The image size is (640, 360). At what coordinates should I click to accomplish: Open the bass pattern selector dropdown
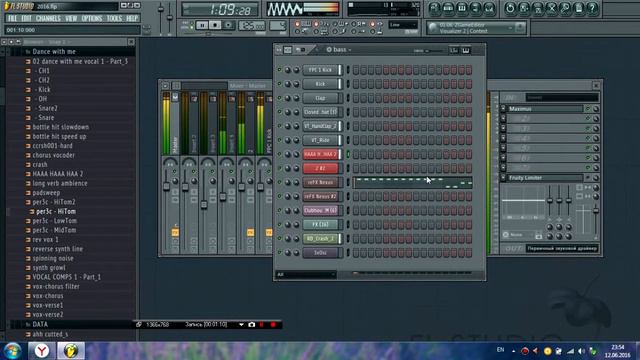339,50
